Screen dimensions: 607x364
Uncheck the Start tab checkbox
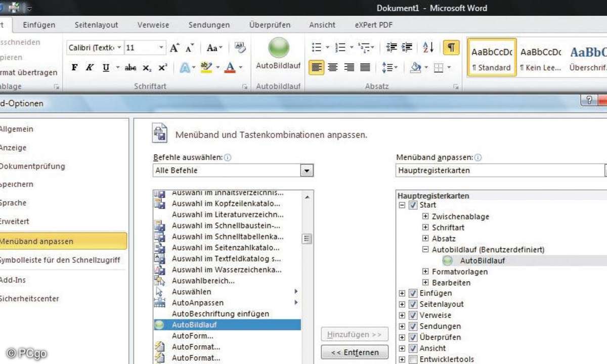(413, 205)
